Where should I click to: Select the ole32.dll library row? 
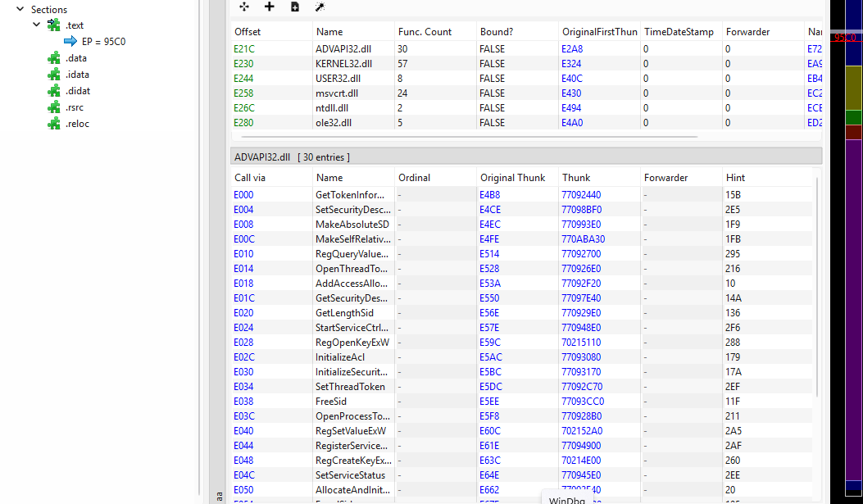pos(526,123)
